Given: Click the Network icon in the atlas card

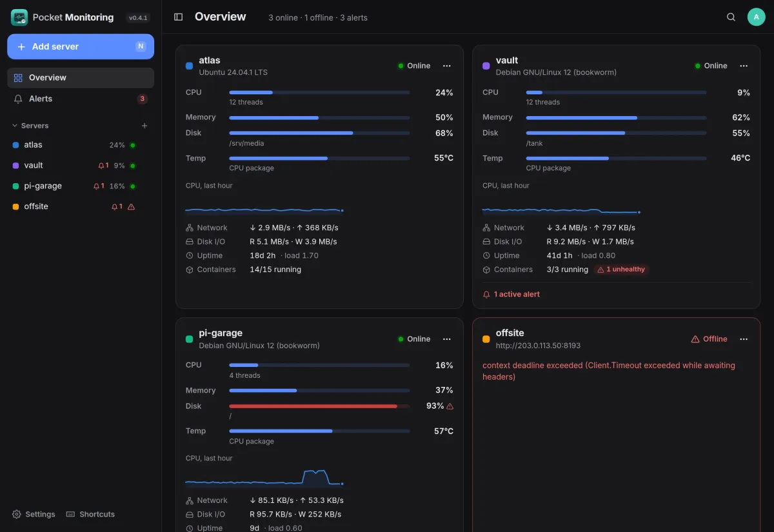Looking at the screenshot, I should pyautogui.click(x=190, y=228).
